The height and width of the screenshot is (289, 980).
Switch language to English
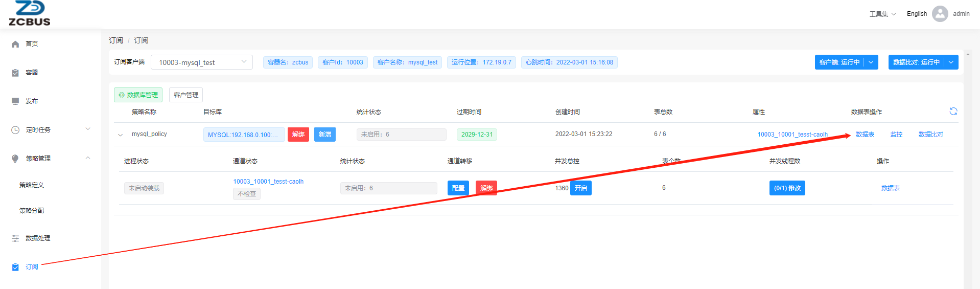pyautogui.click(x=917, y=14)
